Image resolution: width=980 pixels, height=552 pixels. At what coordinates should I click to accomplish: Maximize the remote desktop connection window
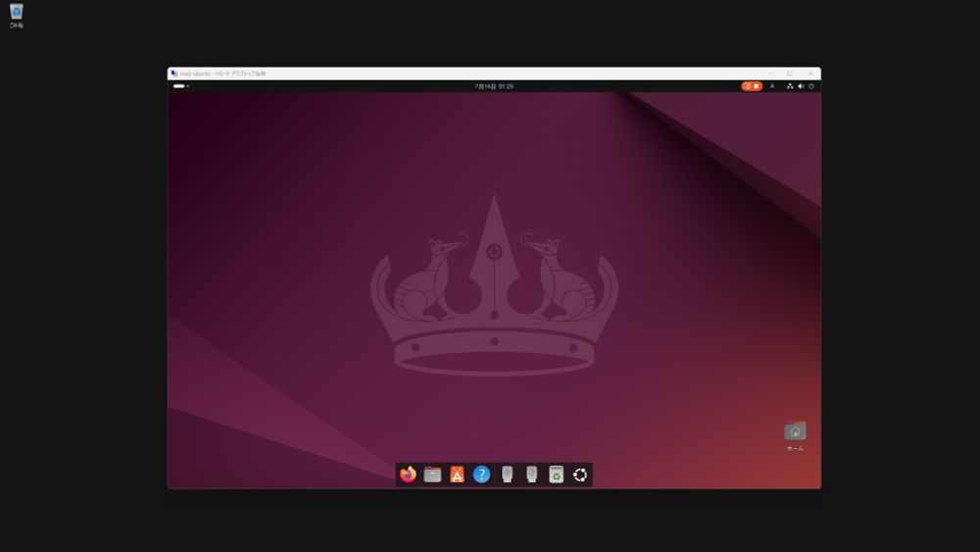click(790, 74)
